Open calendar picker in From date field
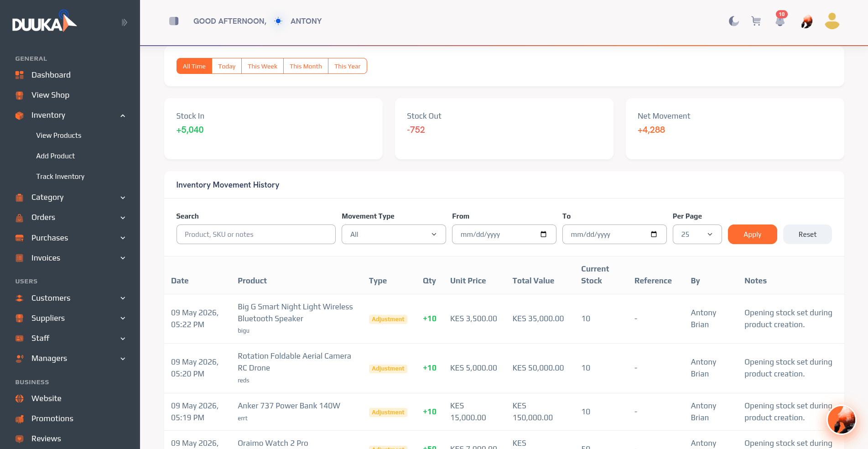Viewport: 868px width, 449px height. pos(543,234)
